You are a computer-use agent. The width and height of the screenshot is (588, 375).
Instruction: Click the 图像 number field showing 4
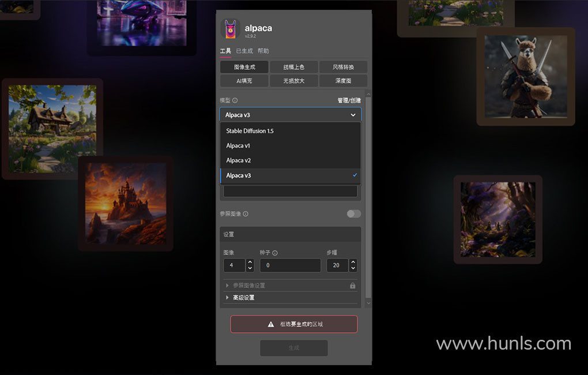pyautogui.click(x=235, y=265)
